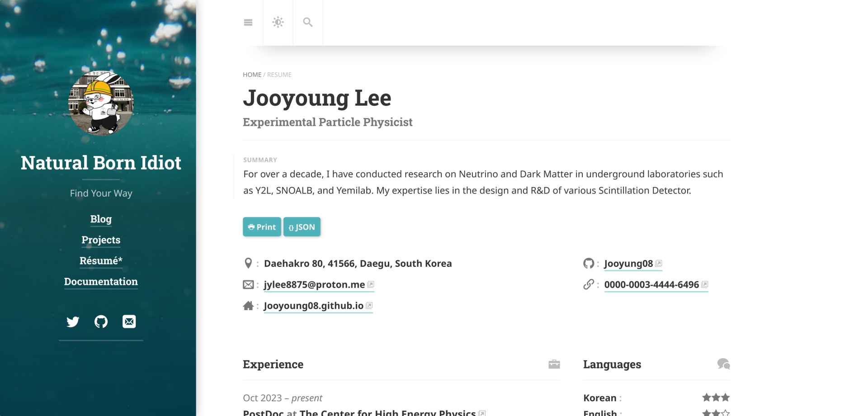This screenshot has height=416, width=868.
Task: Open the external link marker on jylee8875@proton.me
Action: (371, 284)
